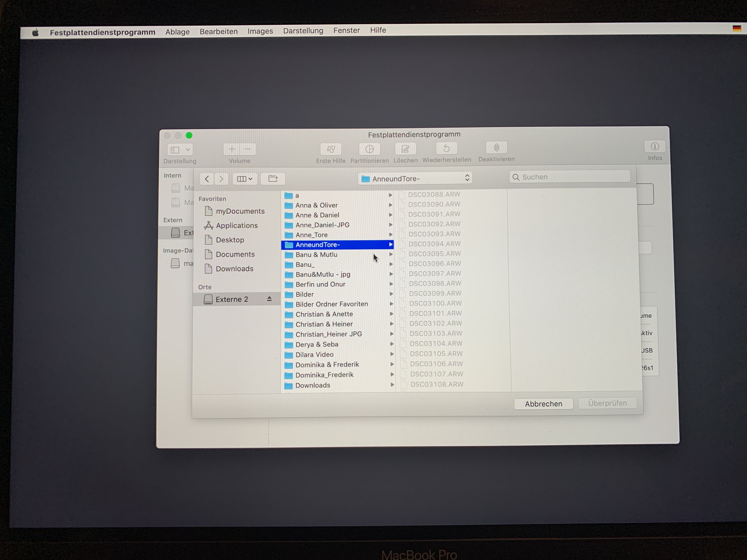The width and height of the screenshot is (747, 560).
Task: Open the AnneundTore- path popup
Action: [x=415, y=178]
